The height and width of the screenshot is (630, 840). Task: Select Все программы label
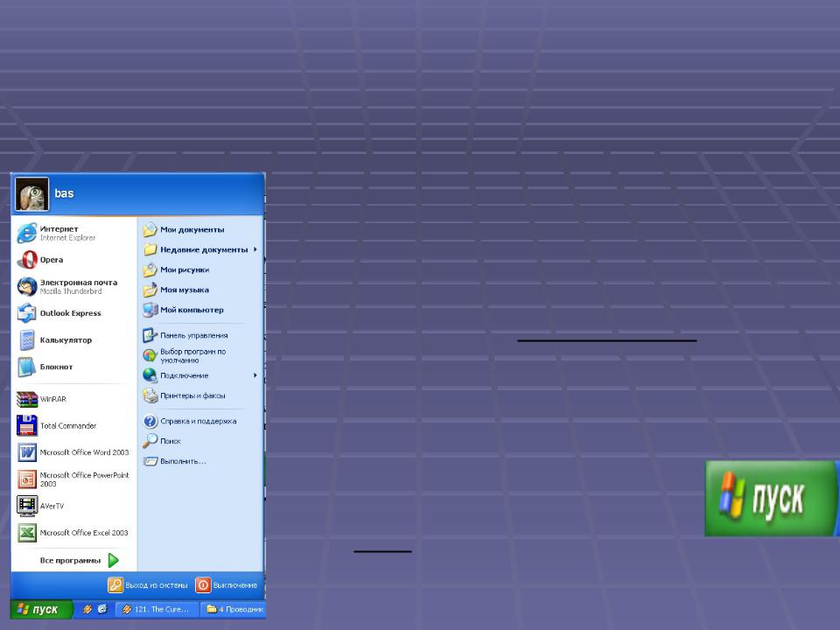pyautogui.click(x=70, y=560)
